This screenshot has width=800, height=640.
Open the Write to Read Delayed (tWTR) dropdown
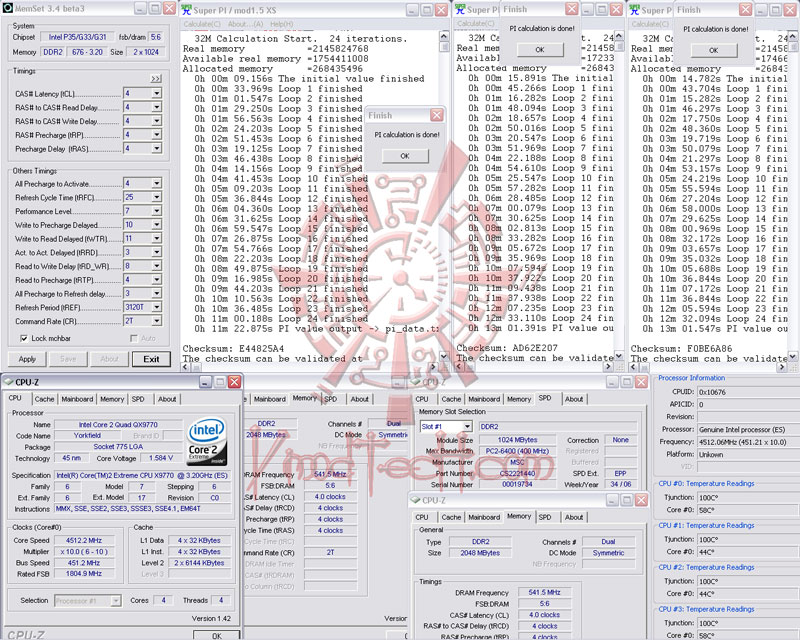[x=157, y=238]
